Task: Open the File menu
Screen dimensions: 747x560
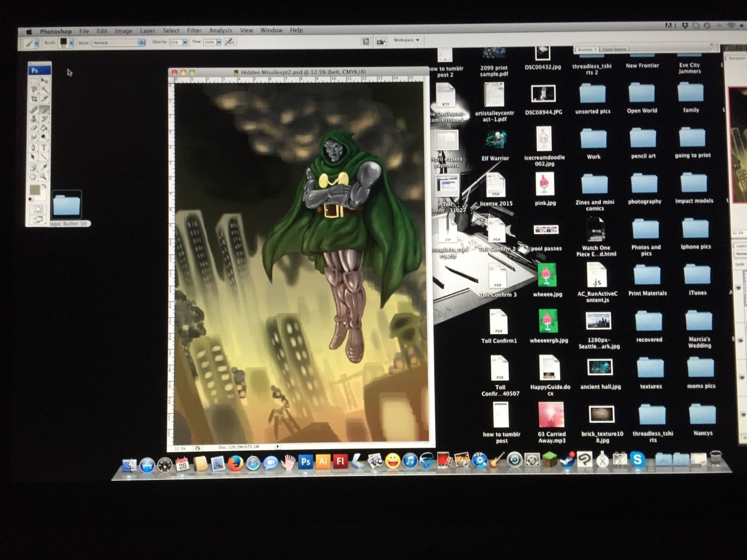Action: coord(84,31)
